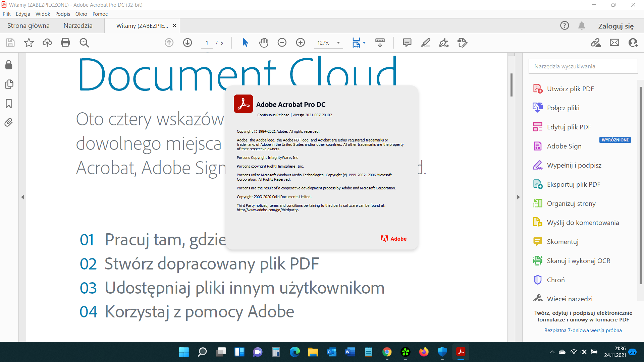Select Organizuj strony tool
644x362 pixels.
pyautogui.click(x=564, y=203)
